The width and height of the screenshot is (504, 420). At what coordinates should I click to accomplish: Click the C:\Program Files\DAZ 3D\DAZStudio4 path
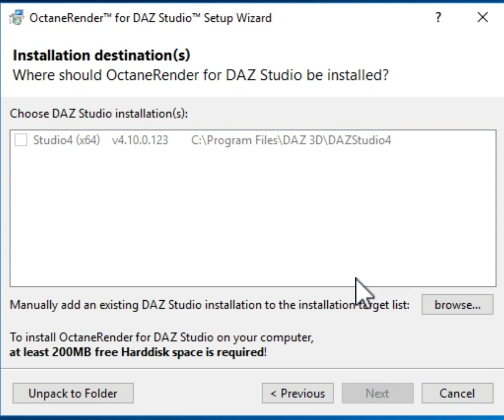(291, 140)
